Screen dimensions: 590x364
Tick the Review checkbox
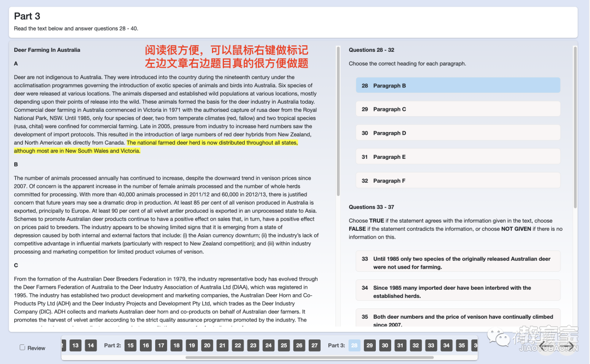pos(22,348)
